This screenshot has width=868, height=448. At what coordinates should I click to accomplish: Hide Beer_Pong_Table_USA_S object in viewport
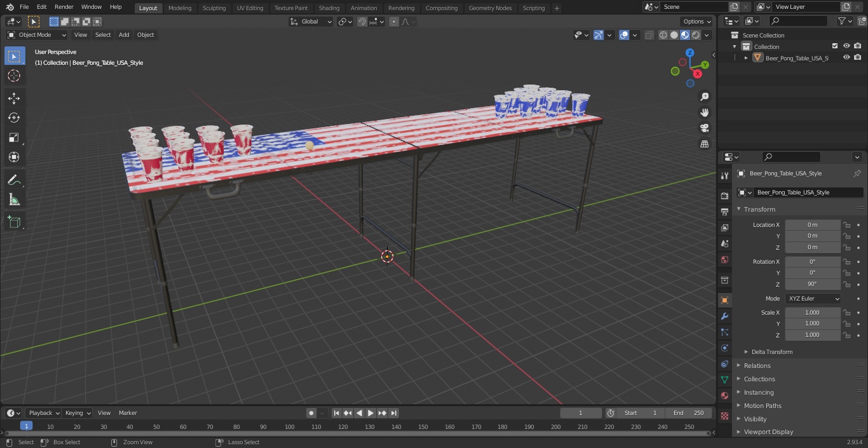click(846, 57)
